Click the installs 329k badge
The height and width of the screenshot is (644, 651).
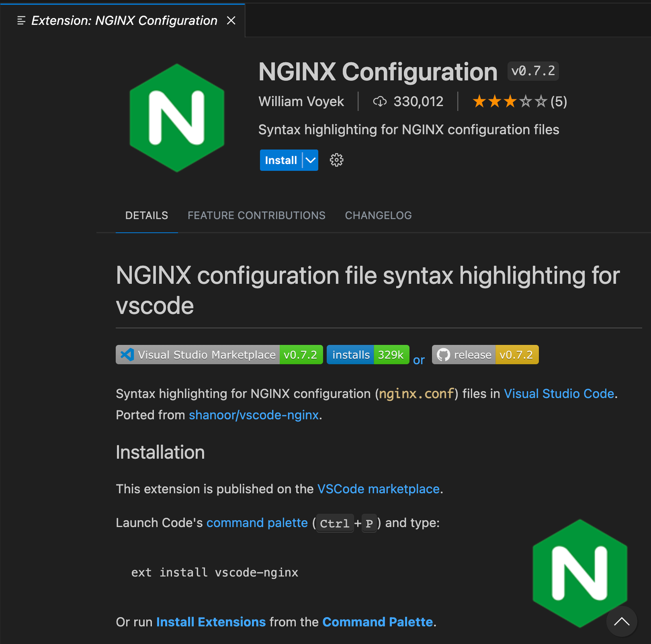click(367, 355)
